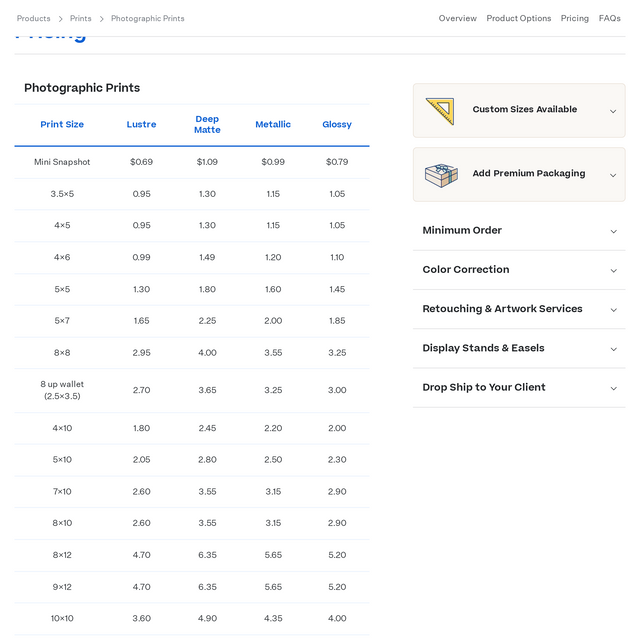Click Retouching & Artwork Services heading

pos(502,309)
